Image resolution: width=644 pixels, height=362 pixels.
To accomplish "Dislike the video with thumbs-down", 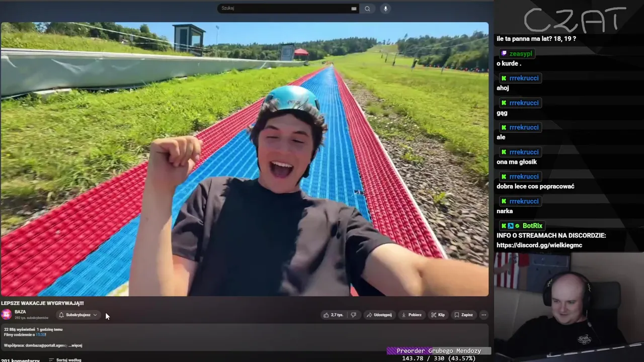I will click(x=353, y=315).
